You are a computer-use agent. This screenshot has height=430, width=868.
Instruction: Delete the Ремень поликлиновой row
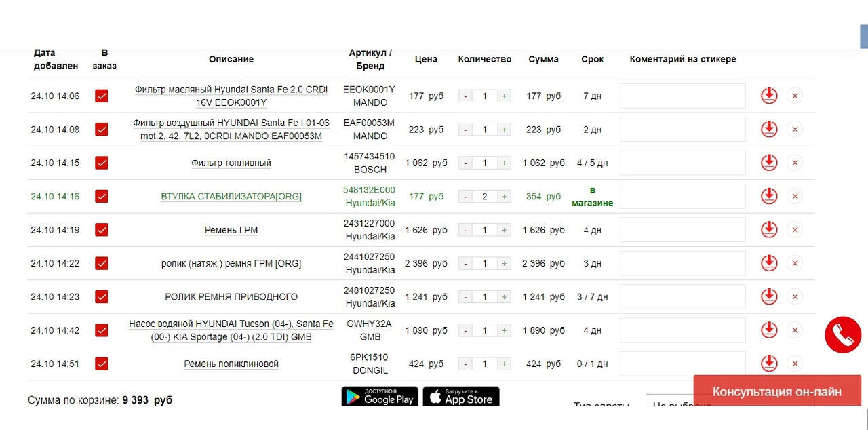pyautogui.click(x=795, y=364)
